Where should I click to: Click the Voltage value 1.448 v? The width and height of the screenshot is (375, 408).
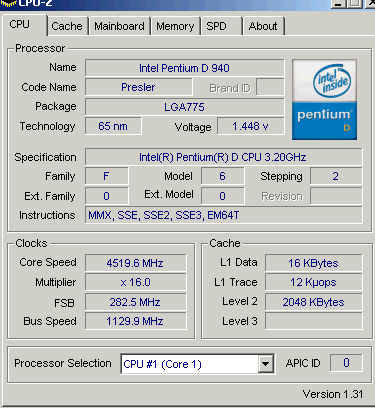(251, 126)
